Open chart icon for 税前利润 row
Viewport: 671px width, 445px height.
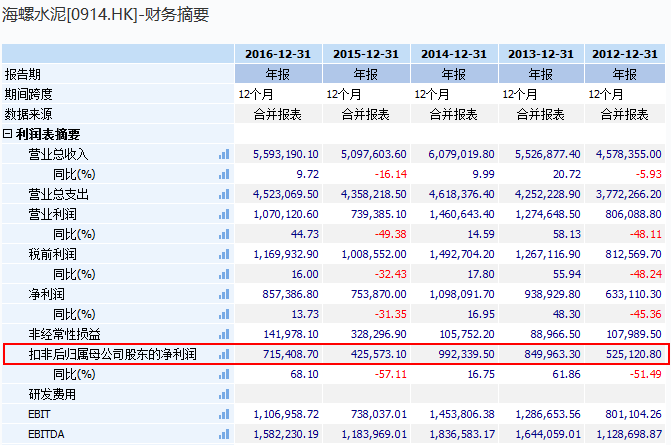tap(224, 255)
